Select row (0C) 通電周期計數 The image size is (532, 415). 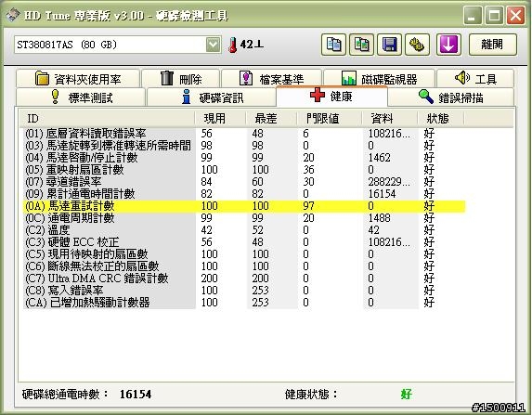(x=244, y=218)
